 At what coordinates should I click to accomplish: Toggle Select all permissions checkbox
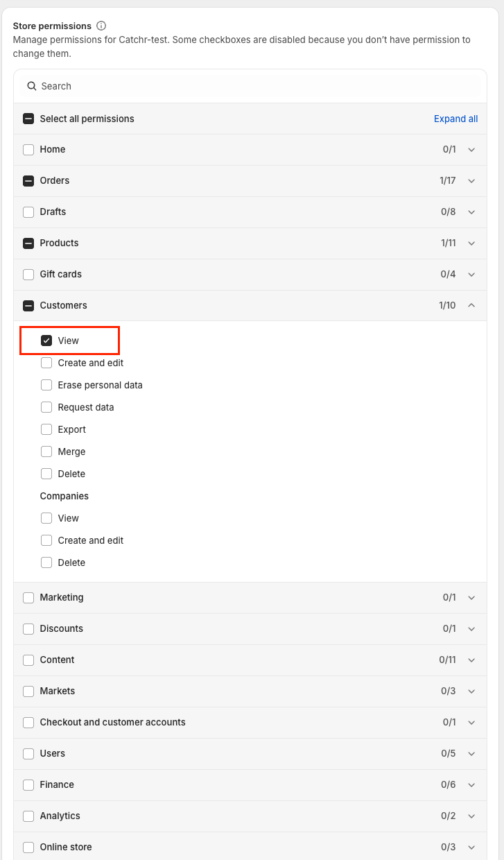click(x=28, y=119)
